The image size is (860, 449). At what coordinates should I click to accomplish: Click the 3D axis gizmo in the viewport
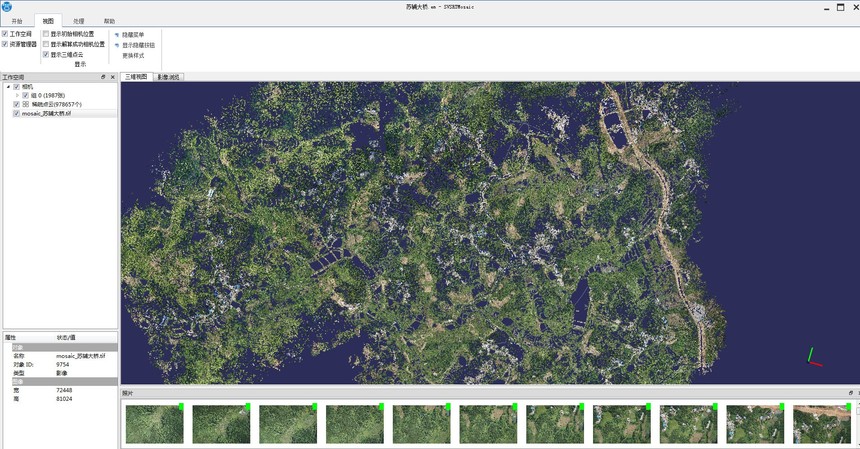click(x=814, y=357)
